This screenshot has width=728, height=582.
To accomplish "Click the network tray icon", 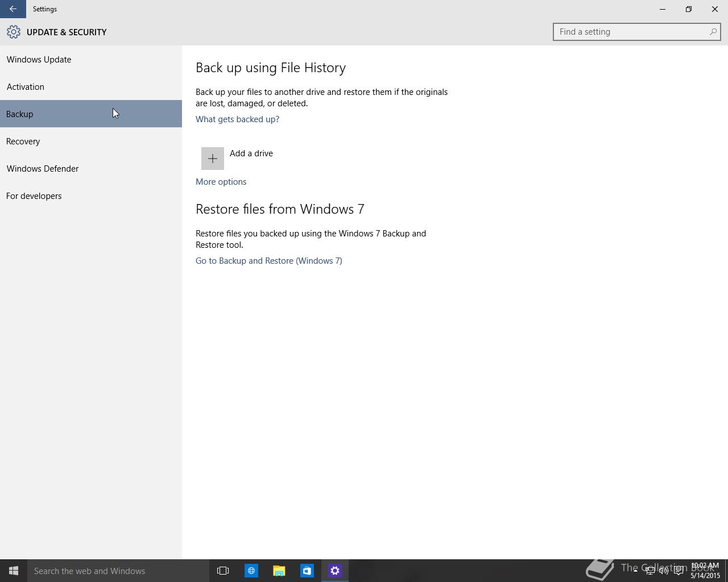I will (650, 571).
